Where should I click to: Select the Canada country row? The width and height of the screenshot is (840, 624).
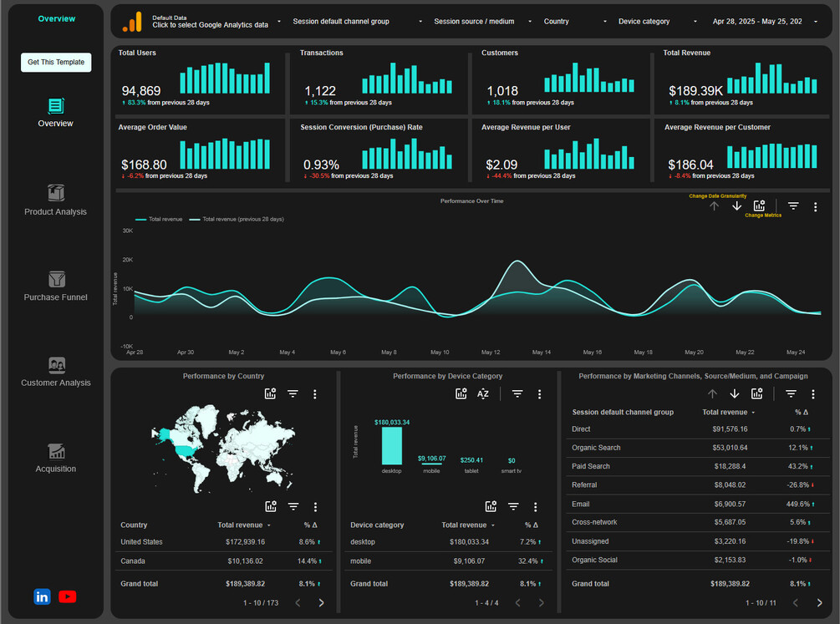pos(224,561)
